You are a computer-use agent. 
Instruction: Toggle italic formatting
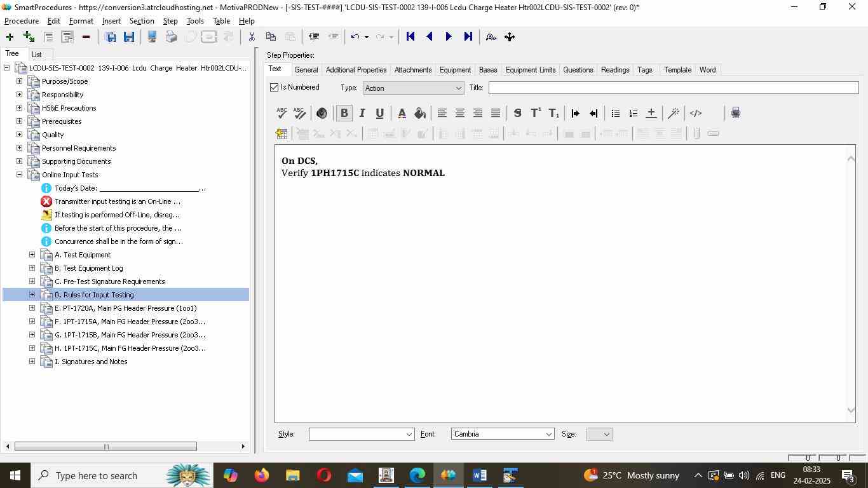(362, 113)
